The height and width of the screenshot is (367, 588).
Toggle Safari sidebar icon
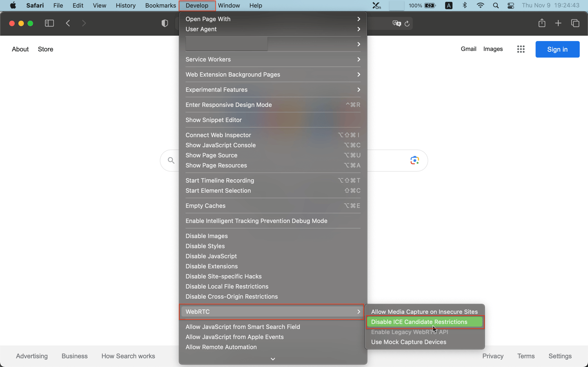[x=49, y=24]
